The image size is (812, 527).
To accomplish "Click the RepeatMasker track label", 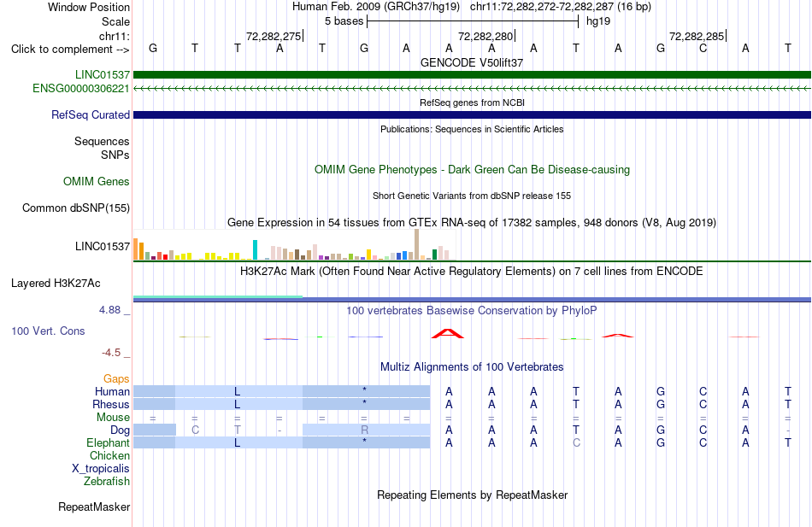I will [94, 507].
